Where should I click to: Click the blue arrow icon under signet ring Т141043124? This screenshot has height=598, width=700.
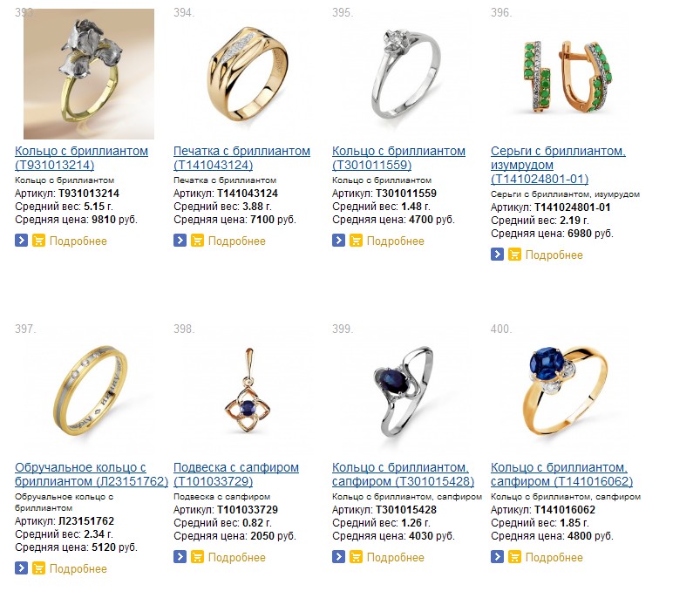pos(180,241)
